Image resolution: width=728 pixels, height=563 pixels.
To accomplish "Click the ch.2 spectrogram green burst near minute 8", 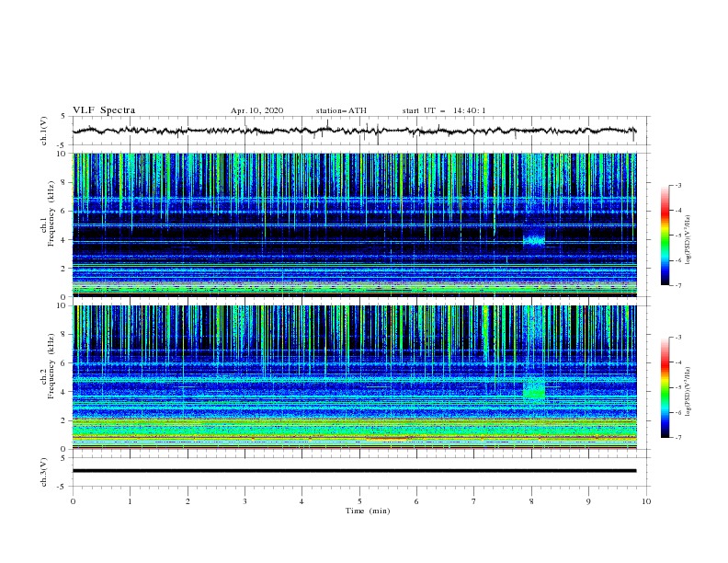I will click(x=534, y=389).
